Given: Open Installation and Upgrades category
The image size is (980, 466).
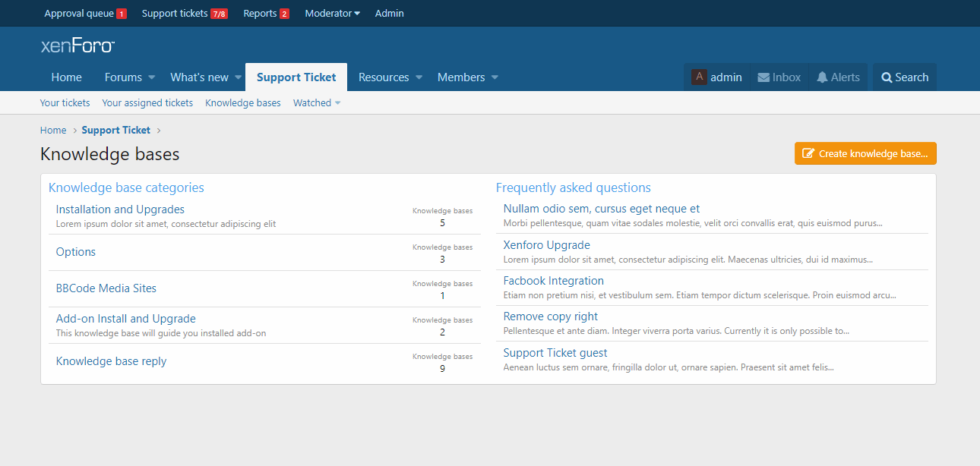Looking at the screenshot, I should (x=120, y=209).
